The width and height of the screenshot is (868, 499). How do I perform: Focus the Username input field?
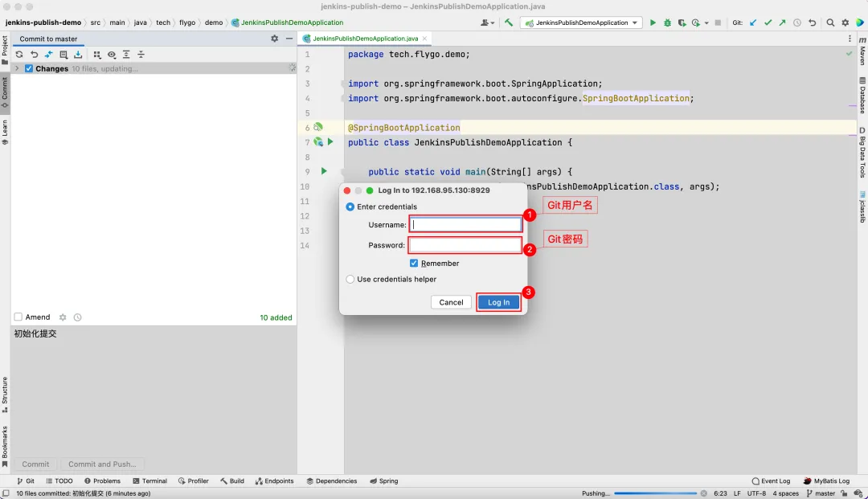465,225
